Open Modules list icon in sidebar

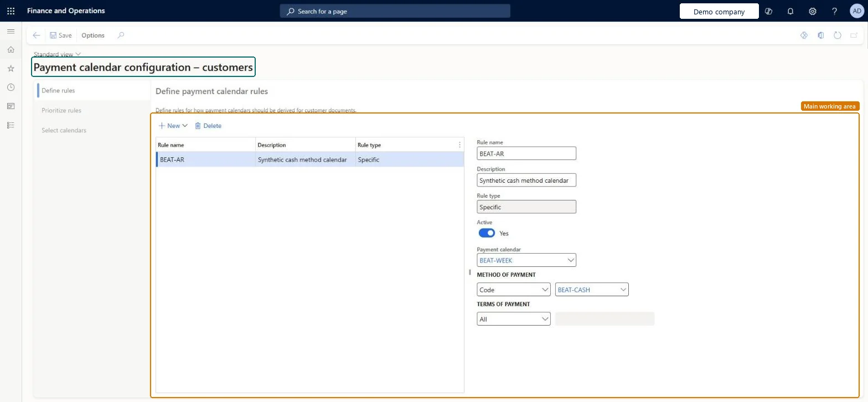point(11,125)
